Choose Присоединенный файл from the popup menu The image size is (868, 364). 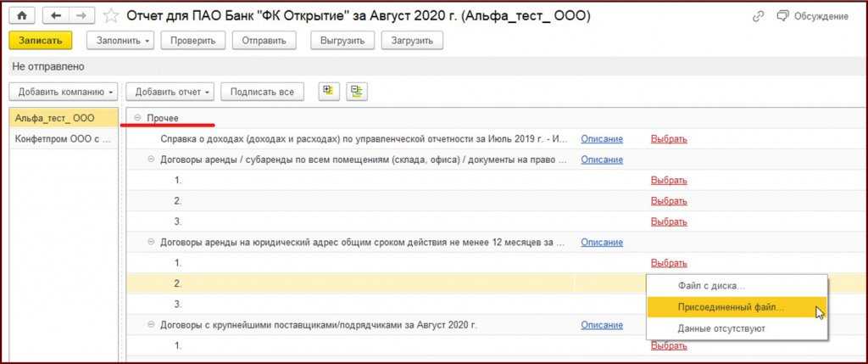[x=731, y=307]
